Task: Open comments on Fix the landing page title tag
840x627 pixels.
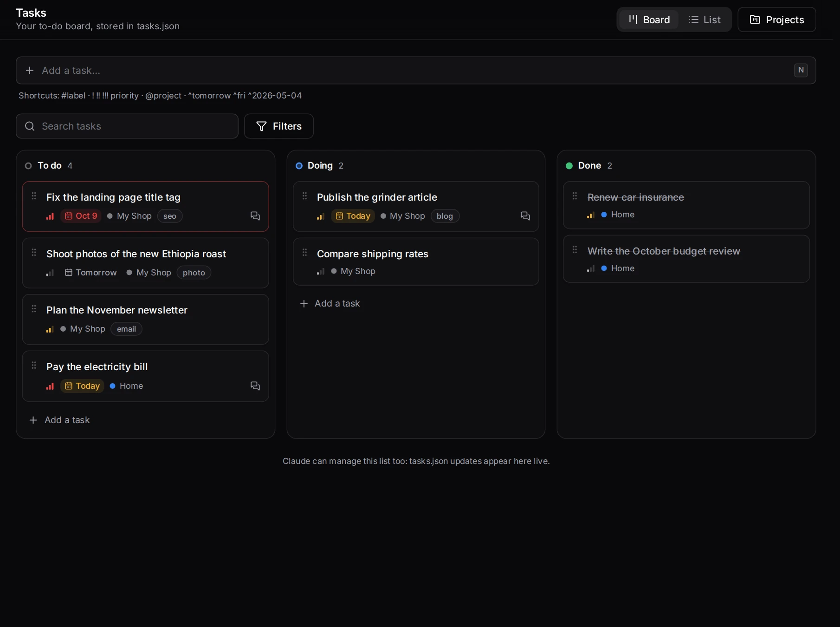Action: tap(255, 216)
